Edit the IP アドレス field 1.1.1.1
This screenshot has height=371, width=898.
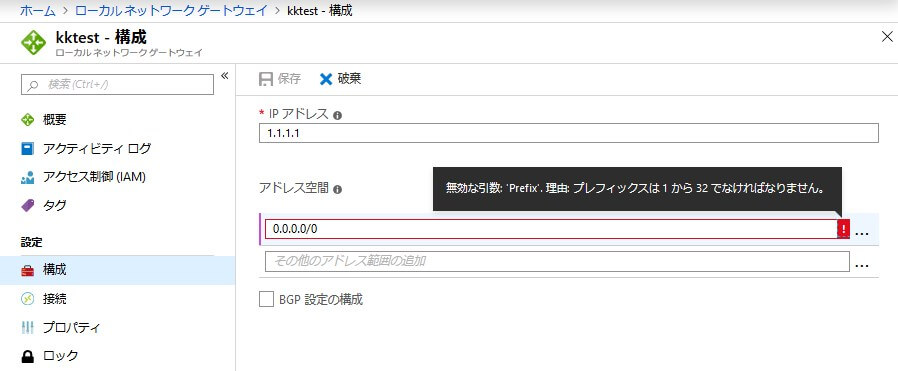pos(569,133)
